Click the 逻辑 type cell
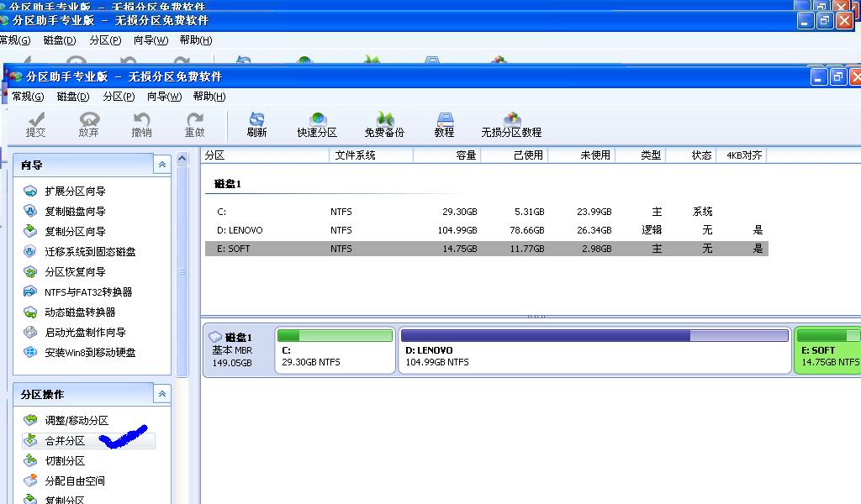The height and width of the screenshot is (504, 861). (x=652, y=230)
